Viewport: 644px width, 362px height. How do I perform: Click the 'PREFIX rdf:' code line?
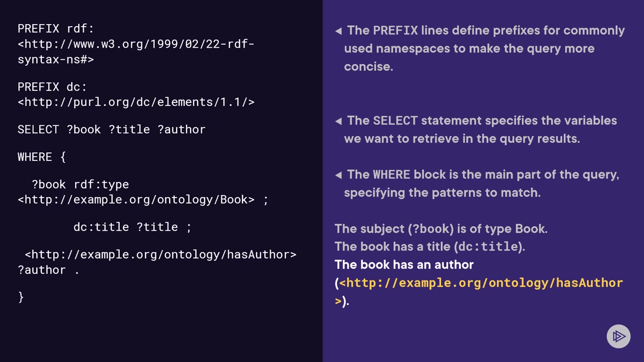click(x=56, y=29)
